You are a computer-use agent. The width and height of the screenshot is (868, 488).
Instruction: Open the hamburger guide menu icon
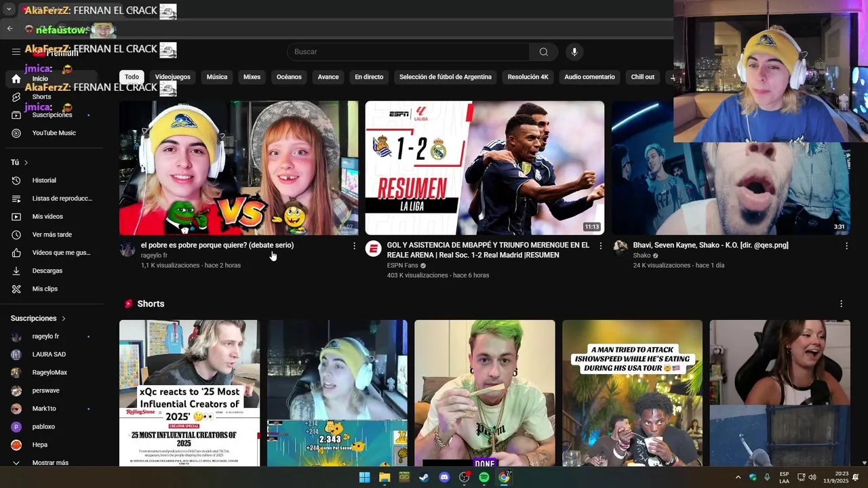[16, 52]
